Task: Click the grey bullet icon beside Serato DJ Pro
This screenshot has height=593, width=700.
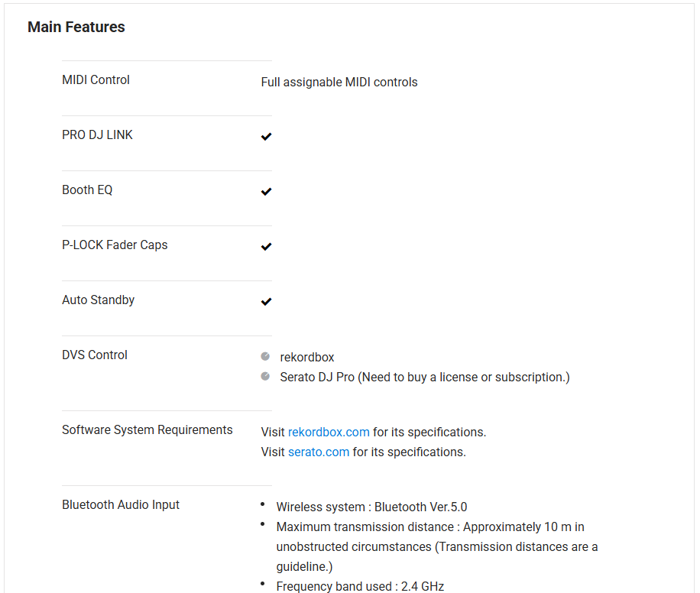Action: coord(265,376)
